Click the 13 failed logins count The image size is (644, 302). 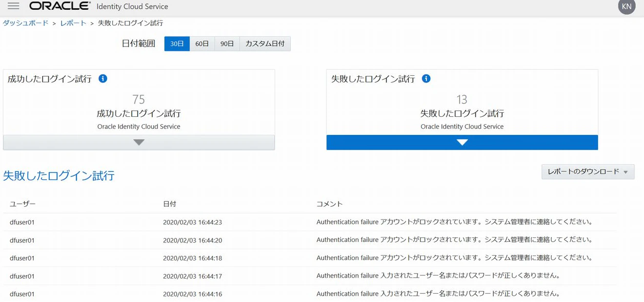[x=462, y=100]
